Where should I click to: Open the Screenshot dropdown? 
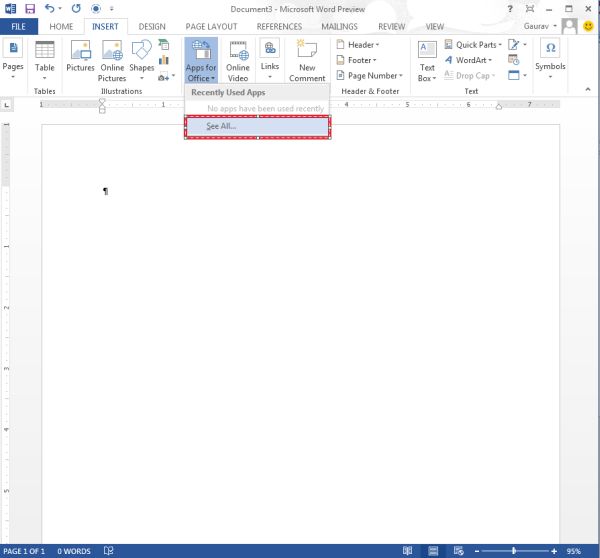tap(166, 77)
